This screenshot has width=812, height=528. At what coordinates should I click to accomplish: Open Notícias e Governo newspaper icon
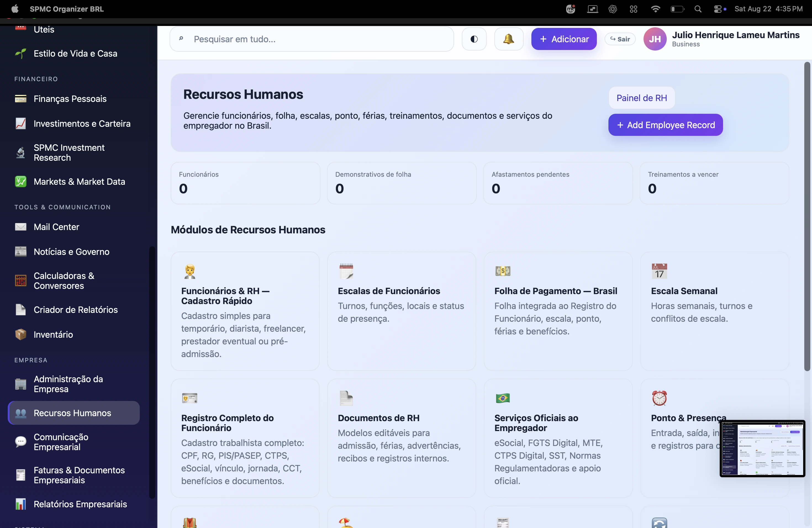click(x=20, y=252)
